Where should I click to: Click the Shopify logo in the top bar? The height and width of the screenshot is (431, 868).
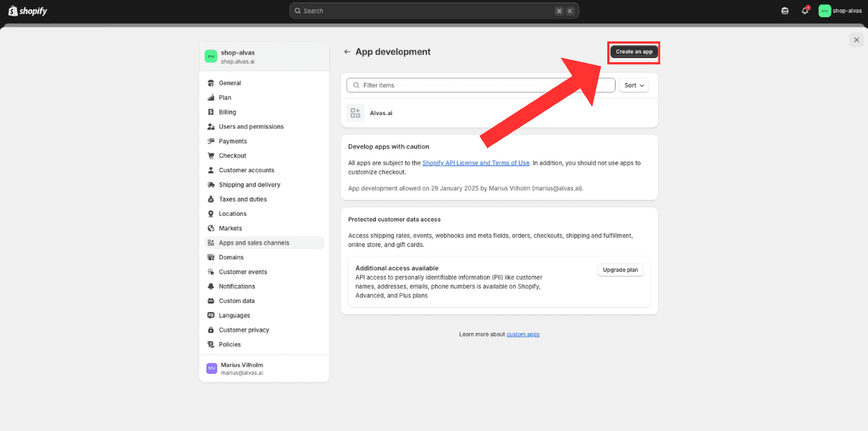coord(28,11)
